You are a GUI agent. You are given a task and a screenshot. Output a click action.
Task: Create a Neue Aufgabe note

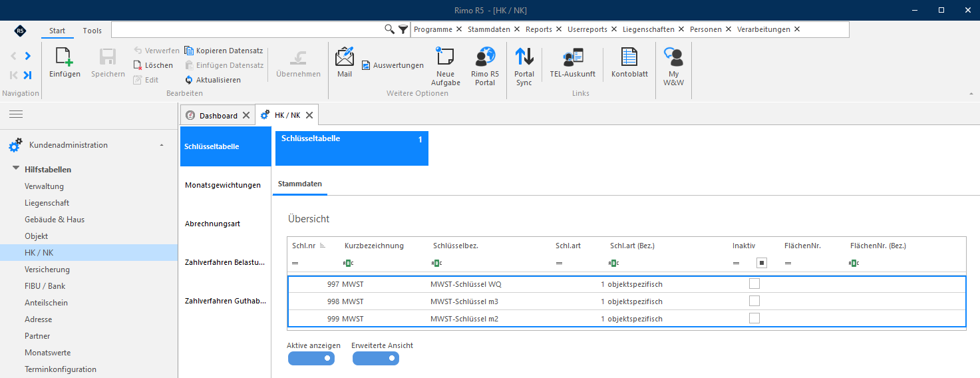[445, 57]
